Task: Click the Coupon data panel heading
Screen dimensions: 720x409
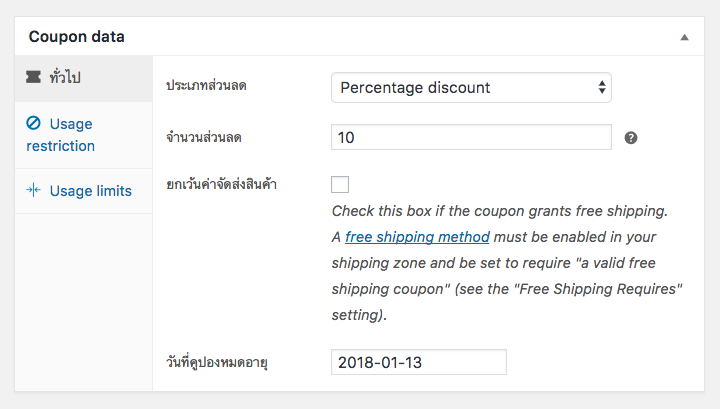Action: 76,37
